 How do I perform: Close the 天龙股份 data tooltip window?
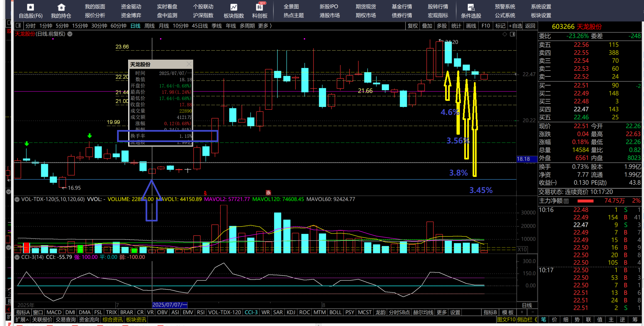[189, 64]
